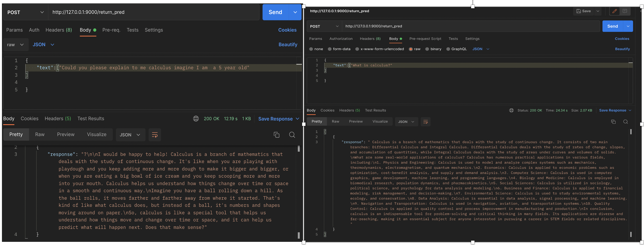644x245 pixels.
Task: Open Test Results tab in left window
Action: (91, 119)
